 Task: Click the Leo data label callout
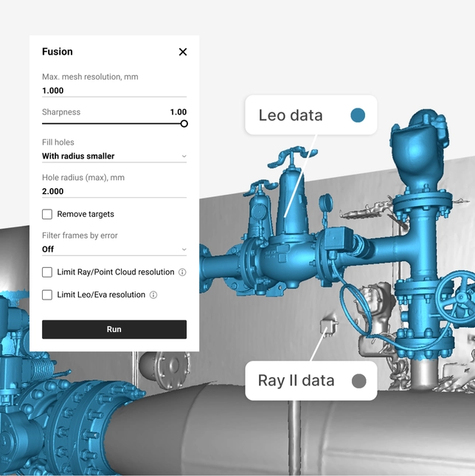pyautogui.click(x=311, y=115)
